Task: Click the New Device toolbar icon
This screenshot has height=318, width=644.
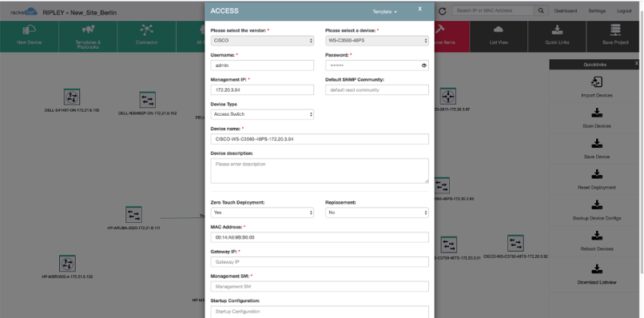Action: (29, 30)
